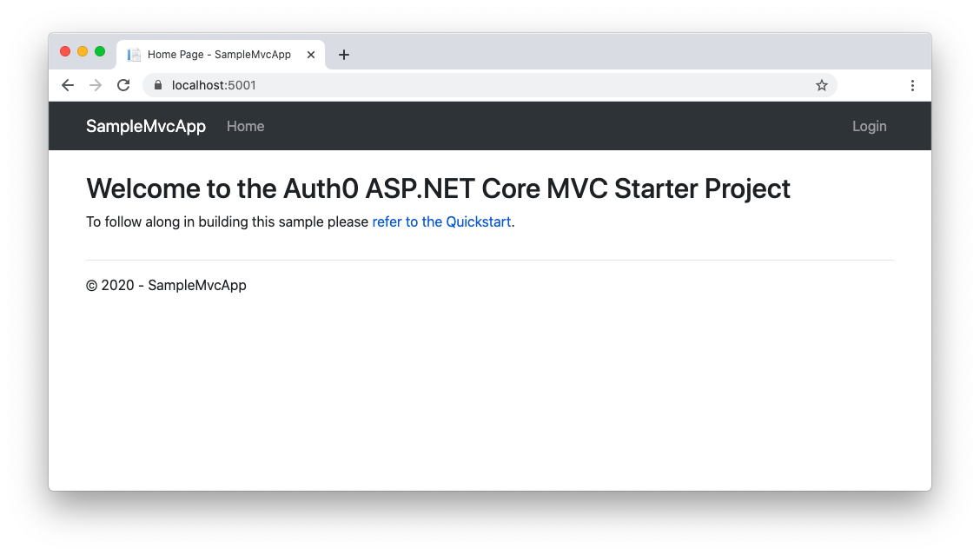Image resolution: width=980 pixels, height=555 pixels.
Task: Select the Home Page - SampleMvcApp tab
Action: point(219,55)
